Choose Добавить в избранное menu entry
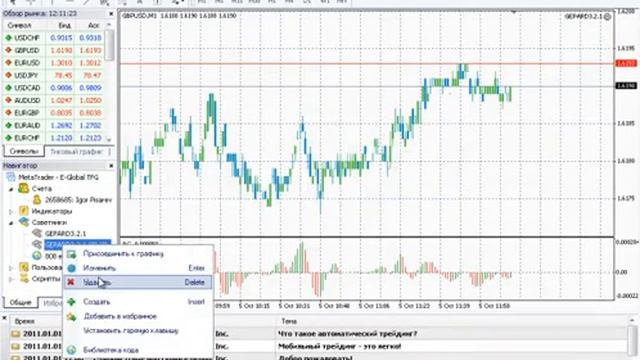 [x=138, y=316]
